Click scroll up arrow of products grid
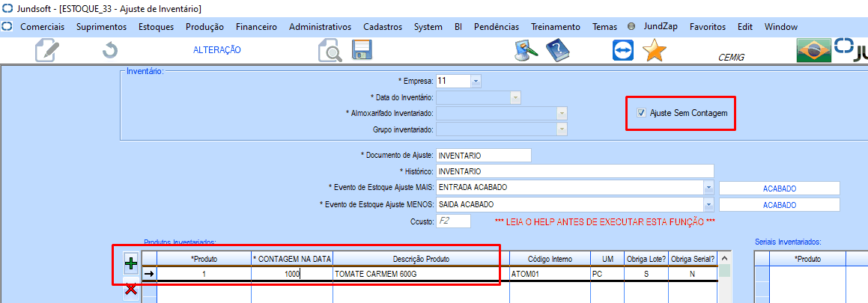The width and height of the screenshot is (868, 303). [x=724, y=258]
